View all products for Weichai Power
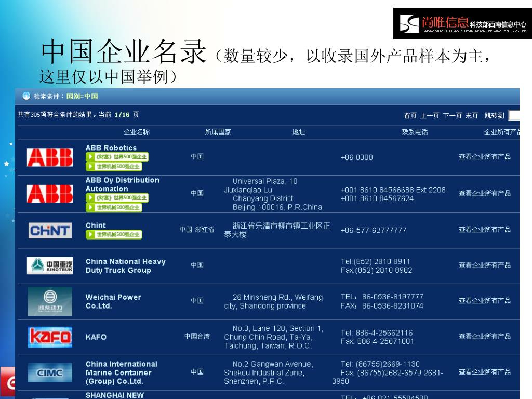The width and height of the screenshot is (532, 399). 485,301
